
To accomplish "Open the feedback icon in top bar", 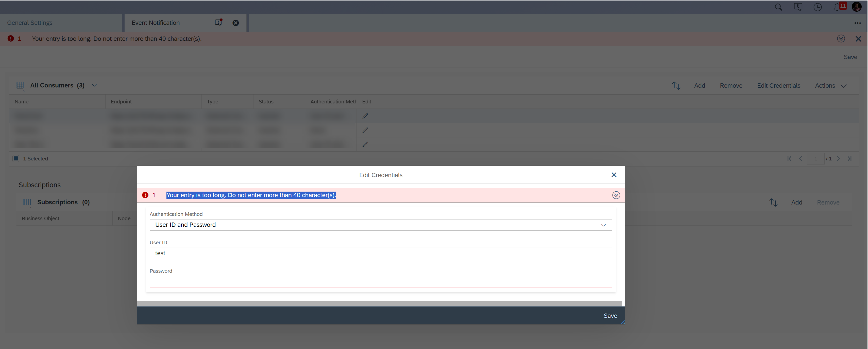I will 798,7.
